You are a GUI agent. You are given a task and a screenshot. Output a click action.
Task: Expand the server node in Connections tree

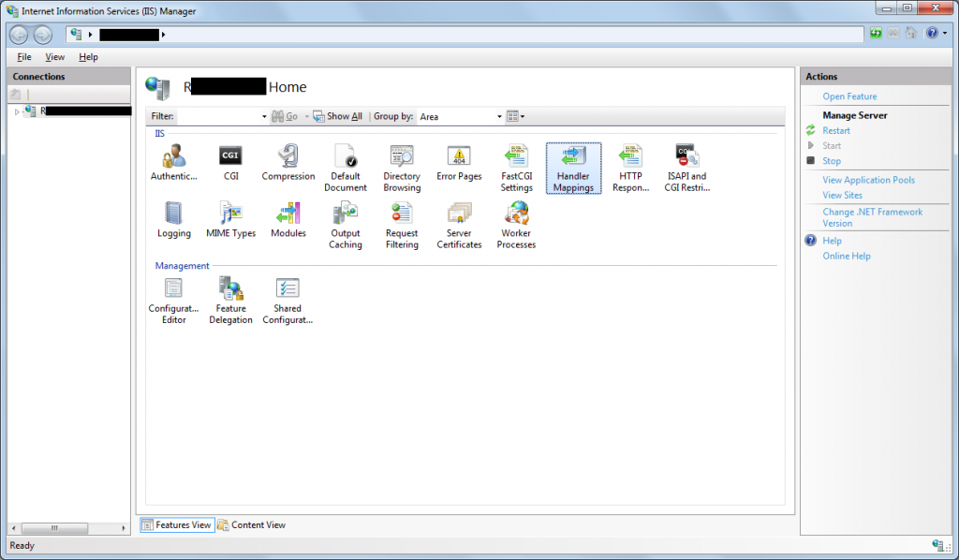point(17,111)
